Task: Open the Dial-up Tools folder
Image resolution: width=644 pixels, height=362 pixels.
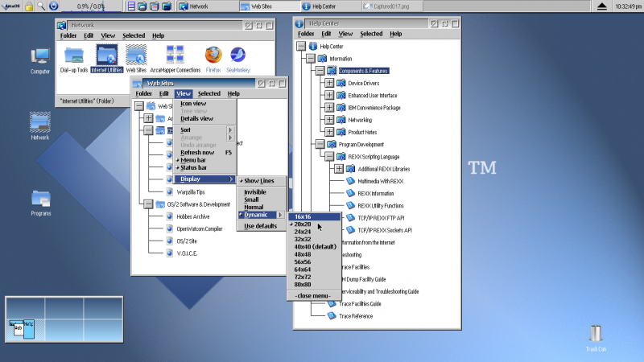Action: pyautogui.click(x=74, y=56)
